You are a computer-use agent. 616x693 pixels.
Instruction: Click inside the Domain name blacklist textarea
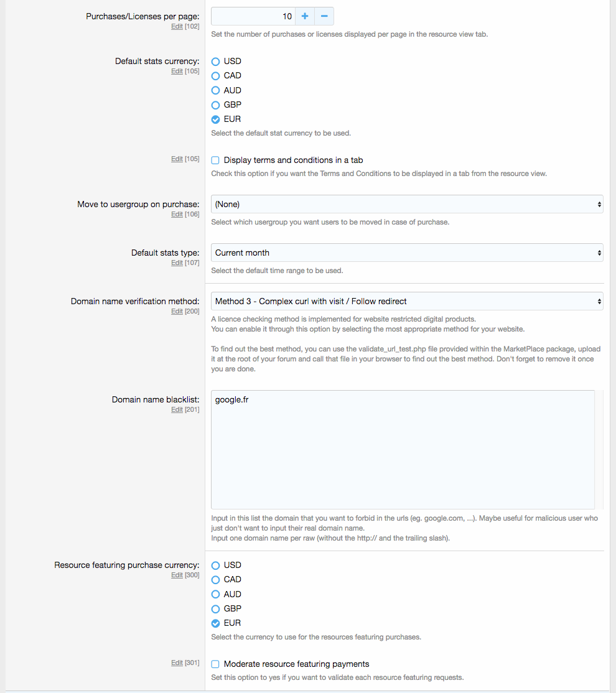[x=403, y=450]
